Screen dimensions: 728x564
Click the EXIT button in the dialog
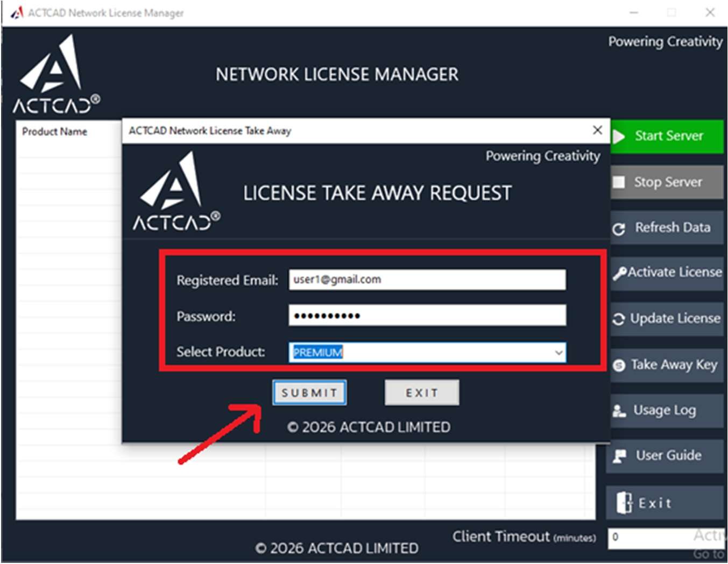point(422,393)
